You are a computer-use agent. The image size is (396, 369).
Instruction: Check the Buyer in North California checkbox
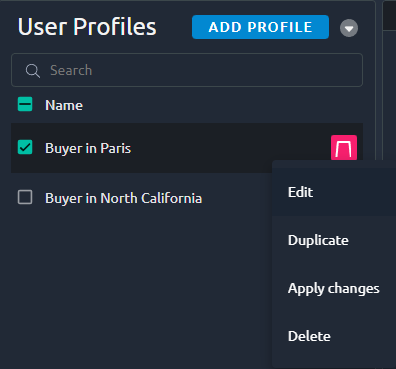pyautogui.click(x=25, y=197)
